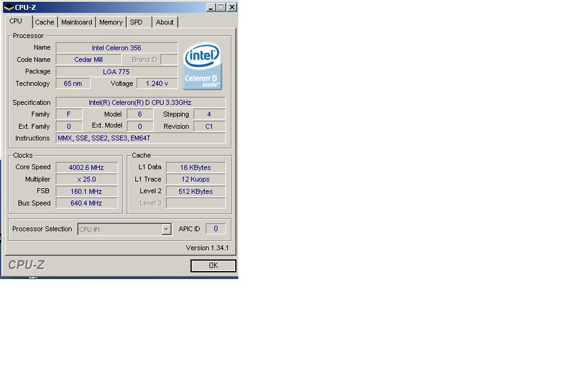
Task: Click the Instructions field listing MMX, SSE
Action: click(x=141, y=138)
